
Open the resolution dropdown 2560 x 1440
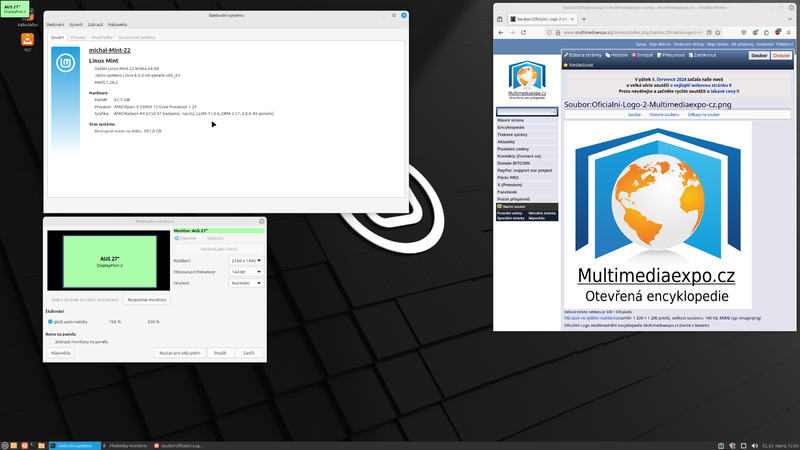[245, 260]
